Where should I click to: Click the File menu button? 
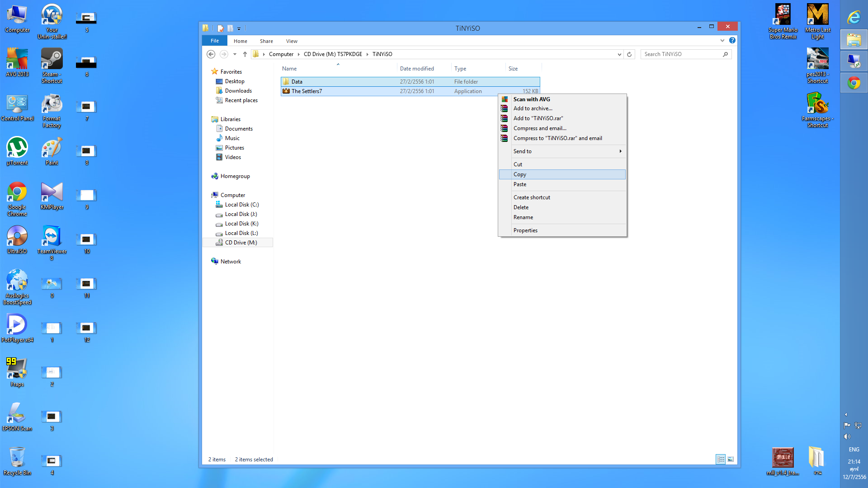click(x=215, y=41)
